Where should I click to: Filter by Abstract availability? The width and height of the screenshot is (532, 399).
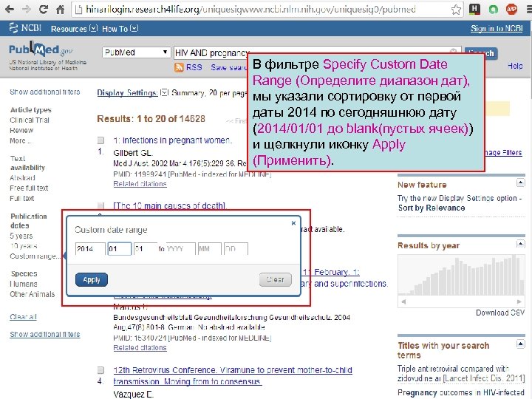click(22, 178)
